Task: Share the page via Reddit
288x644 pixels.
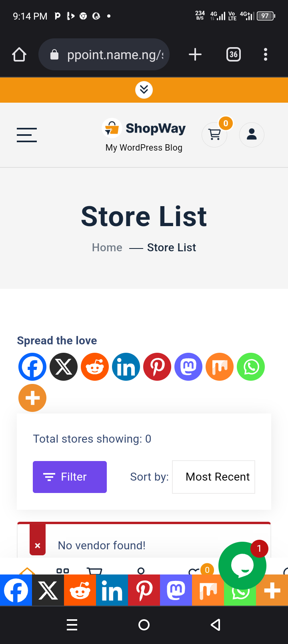Action: pos(94,366)
